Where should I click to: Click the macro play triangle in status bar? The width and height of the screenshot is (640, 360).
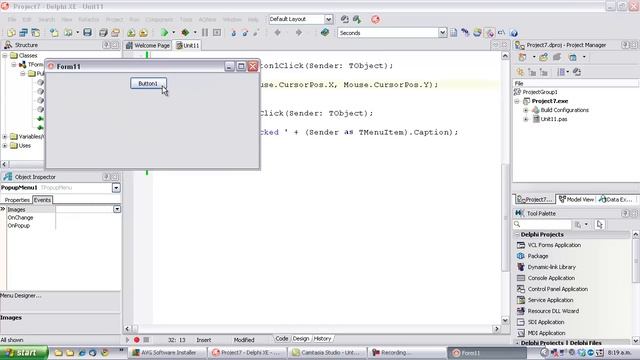tap(127, 340)
